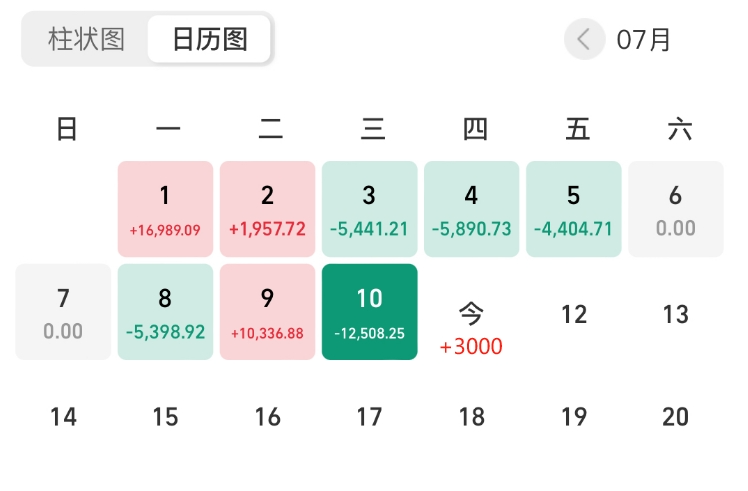Click the 六 Saturday column header
The image size is (748, 491).
pyautogui.click(x=680, y=129)
